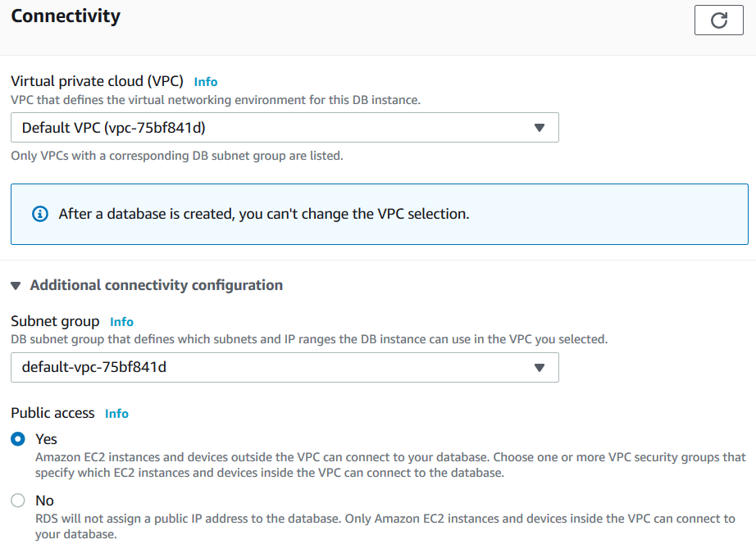Click the Virtual private cloud (VPC) label

click(97, 81)
